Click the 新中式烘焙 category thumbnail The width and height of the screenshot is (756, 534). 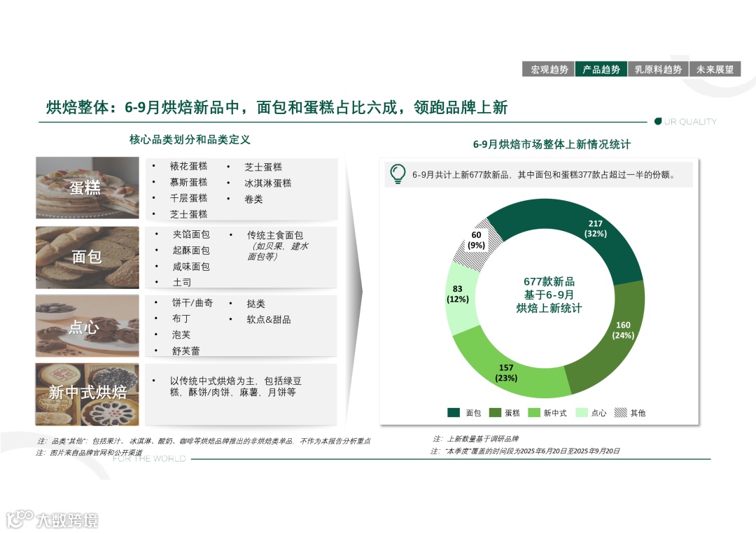point(87,394)
